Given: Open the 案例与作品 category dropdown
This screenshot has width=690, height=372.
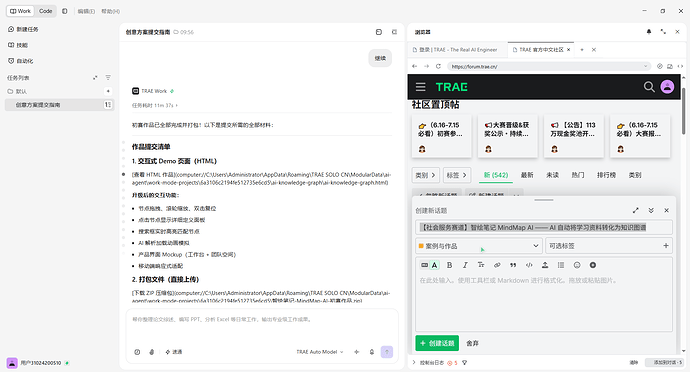Looking at the screenshot, I should coord(479,246).
